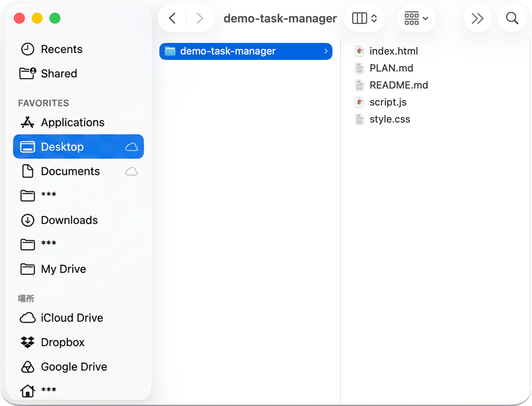532x406 pixels.
Task: Open the group-by grid dropdown
Action: [x=416, y=18]
